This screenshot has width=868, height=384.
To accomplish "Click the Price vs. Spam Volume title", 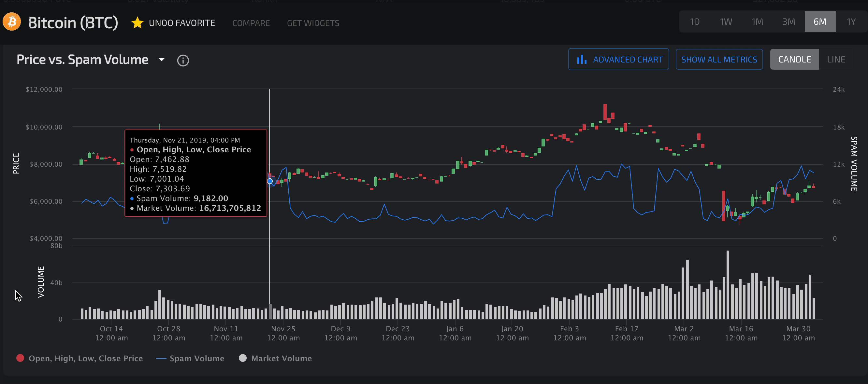I will [x=82, y=60].
